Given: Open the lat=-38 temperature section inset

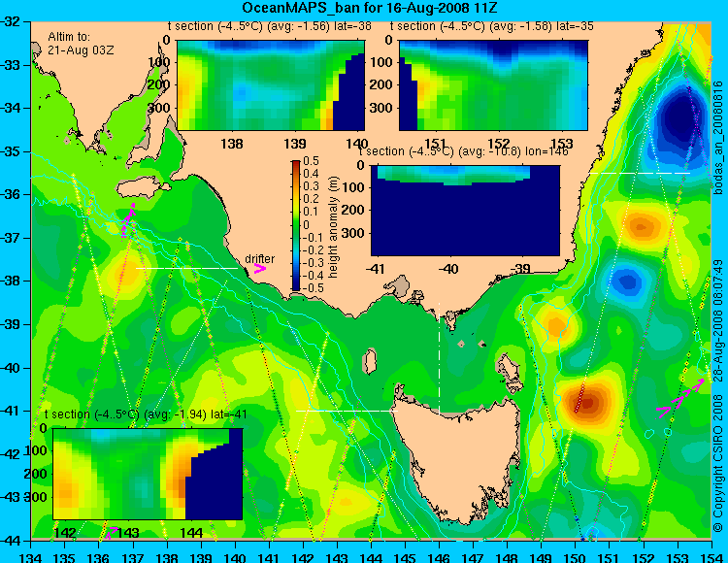Looking at the screenshot, I should 271,85.
